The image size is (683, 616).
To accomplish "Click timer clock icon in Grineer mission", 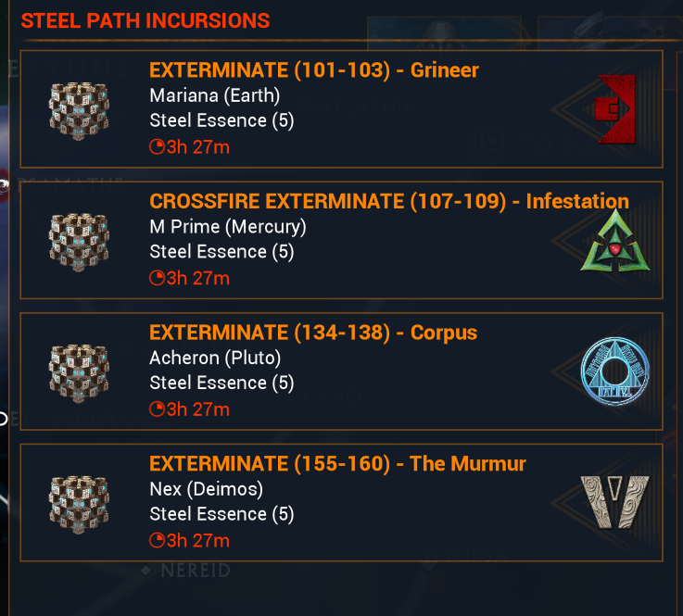I will click(157, 146).
